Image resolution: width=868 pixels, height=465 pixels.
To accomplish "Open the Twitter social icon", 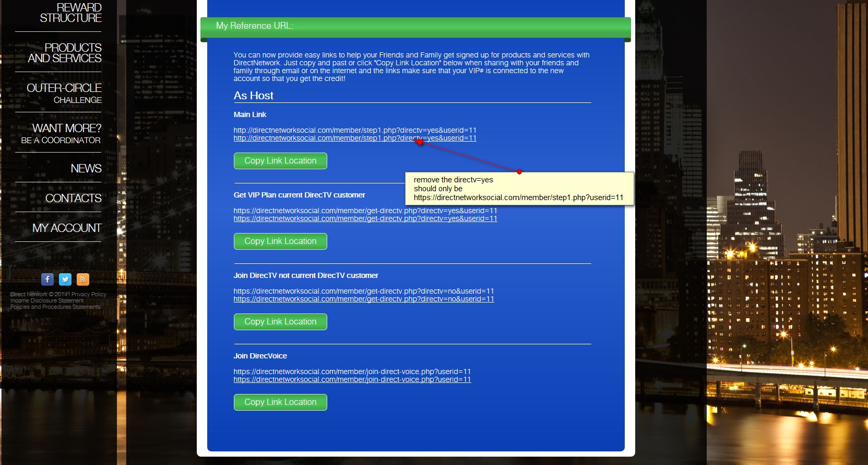I will 65,280.
